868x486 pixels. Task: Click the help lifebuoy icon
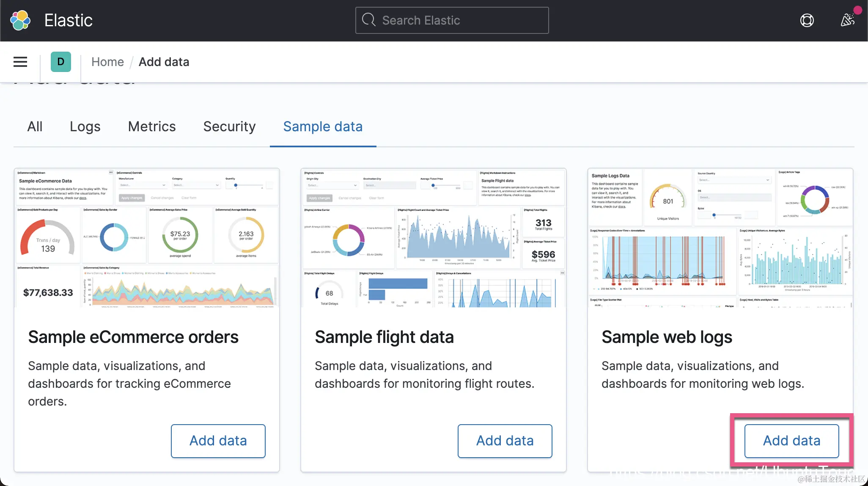pos(807,20)
